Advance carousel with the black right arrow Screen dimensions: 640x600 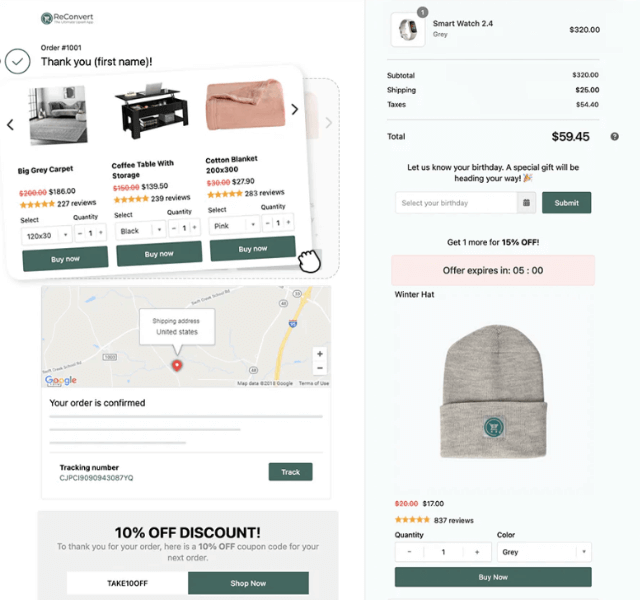295,109
